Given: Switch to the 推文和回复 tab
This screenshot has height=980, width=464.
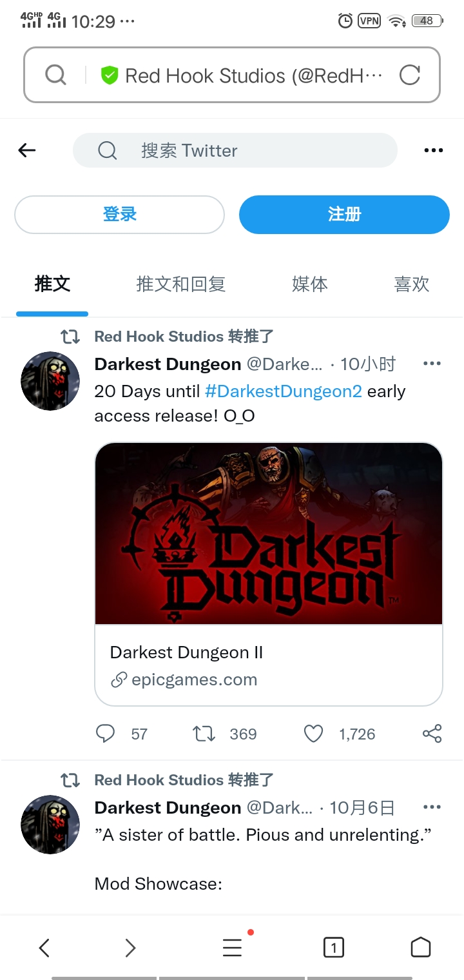Looking at the screenshot, I should tap(181, 284).
